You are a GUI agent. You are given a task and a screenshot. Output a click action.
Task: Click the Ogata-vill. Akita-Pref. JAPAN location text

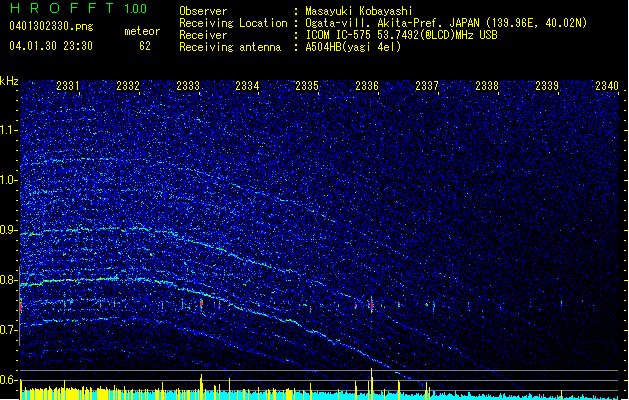pyautogui.click(x=446, y=23)
